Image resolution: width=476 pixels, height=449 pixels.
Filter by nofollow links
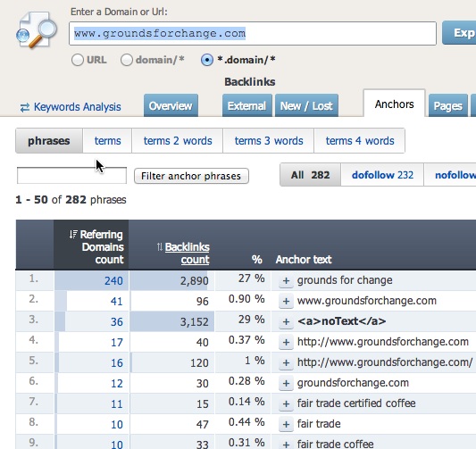point(450,175)
